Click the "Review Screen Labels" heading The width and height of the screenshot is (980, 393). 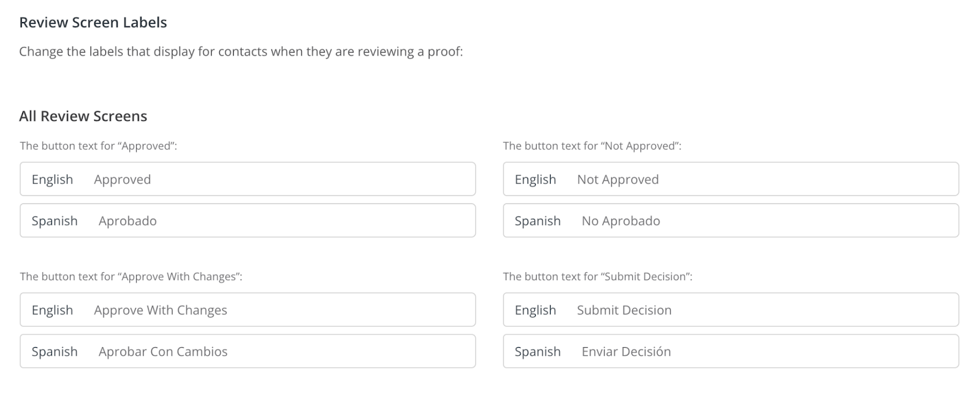click(x=93, y=23)
